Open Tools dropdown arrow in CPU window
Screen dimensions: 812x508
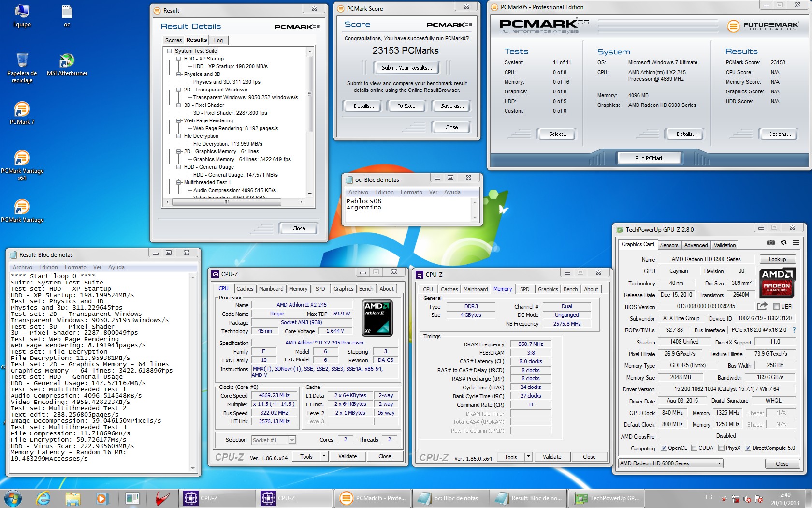(324, 456)
